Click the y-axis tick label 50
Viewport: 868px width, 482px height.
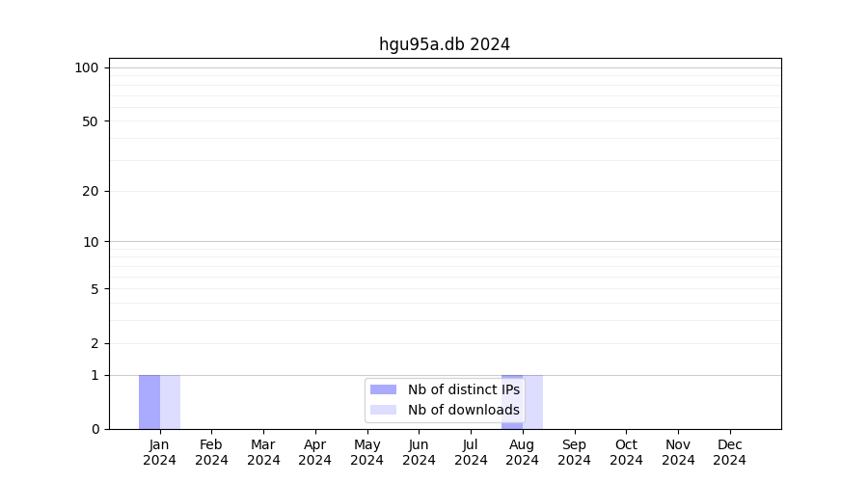[x=91, y=121]
